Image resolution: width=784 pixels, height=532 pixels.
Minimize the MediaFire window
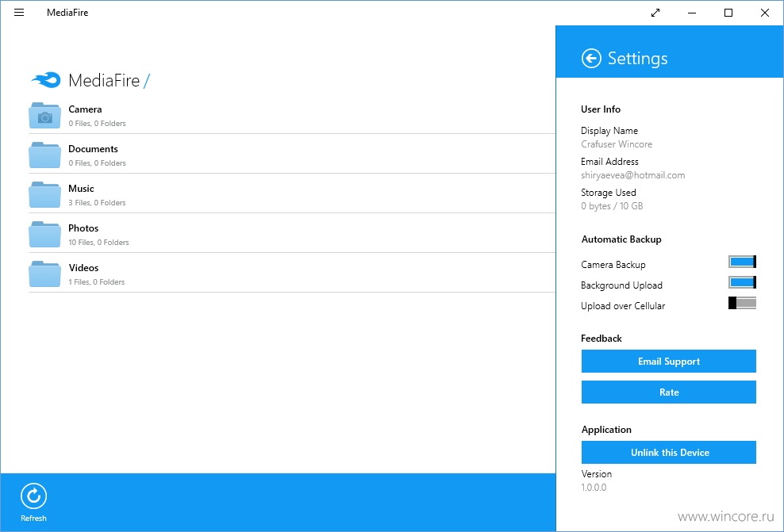click(692, 13)
